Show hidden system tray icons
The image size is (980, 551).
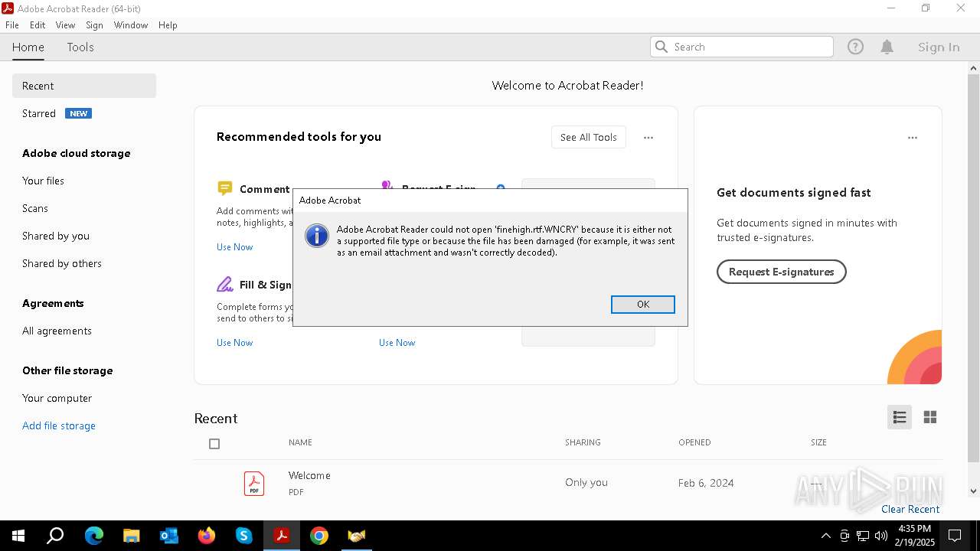(x=825, y=536)
